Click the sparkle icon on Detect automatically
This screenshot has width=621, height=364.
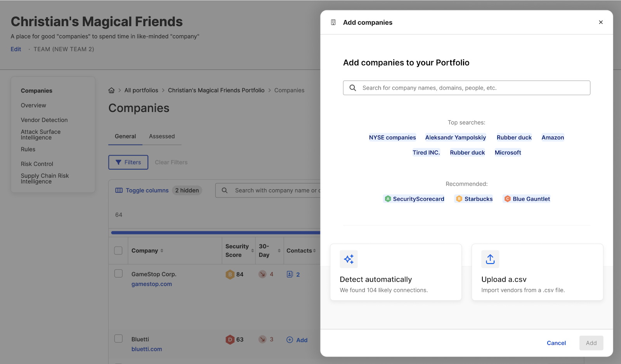[349, 259]
